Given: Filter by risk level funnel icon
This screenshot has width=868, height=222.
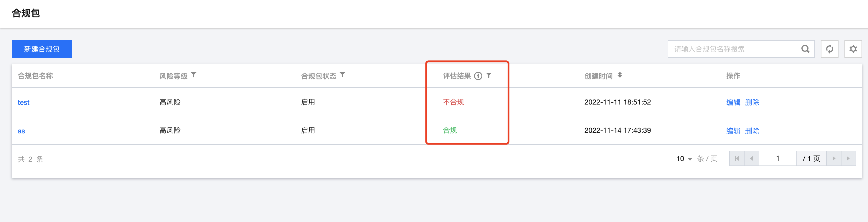Looking at the screenshot, I should click(x=194, y=75).
